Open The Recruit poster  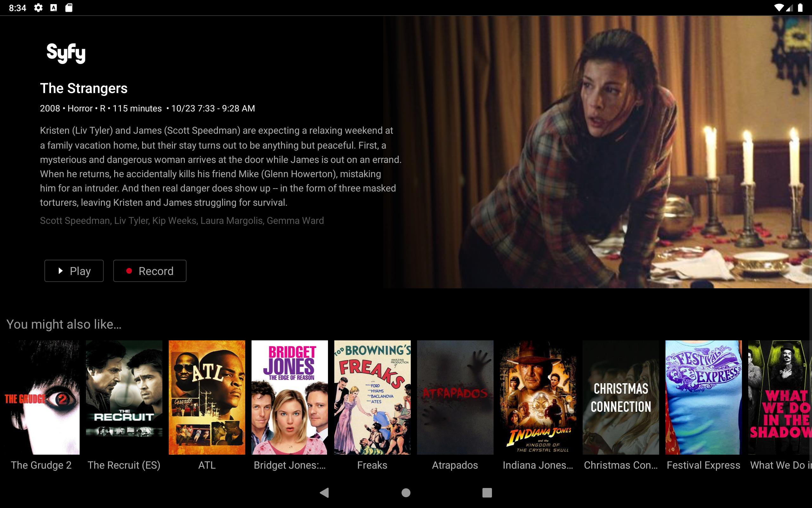124,398
